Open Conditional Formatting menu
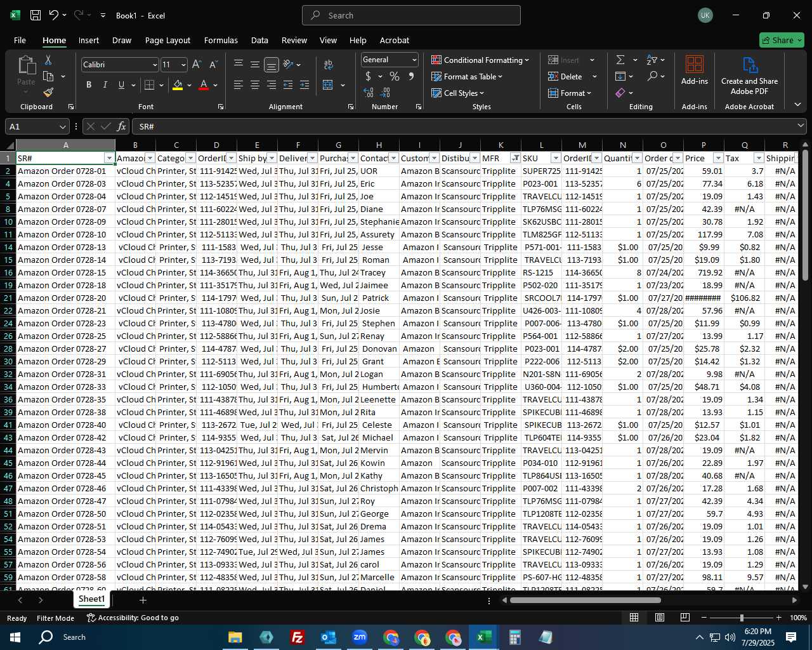The height and width of the screenshot is (650, 812). (x=480, y=60)
